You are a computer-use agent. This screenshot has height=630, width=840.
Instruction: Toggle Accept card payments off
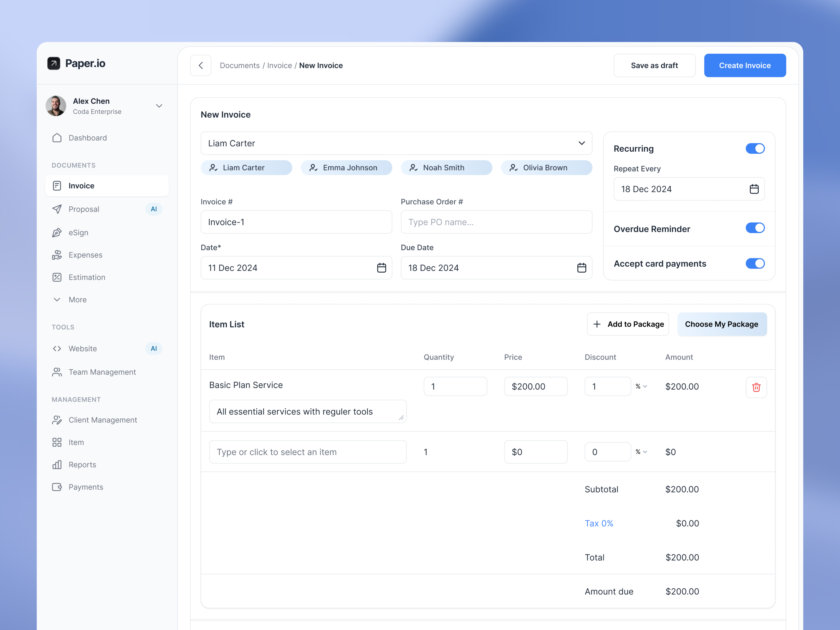755,263
